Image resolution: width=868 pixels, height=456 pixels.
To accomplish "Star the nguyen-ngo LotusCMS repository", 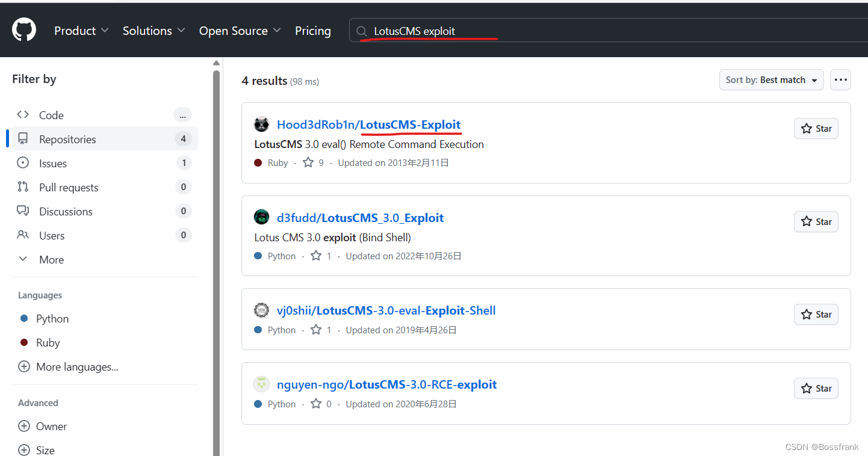I will point(816,388).
